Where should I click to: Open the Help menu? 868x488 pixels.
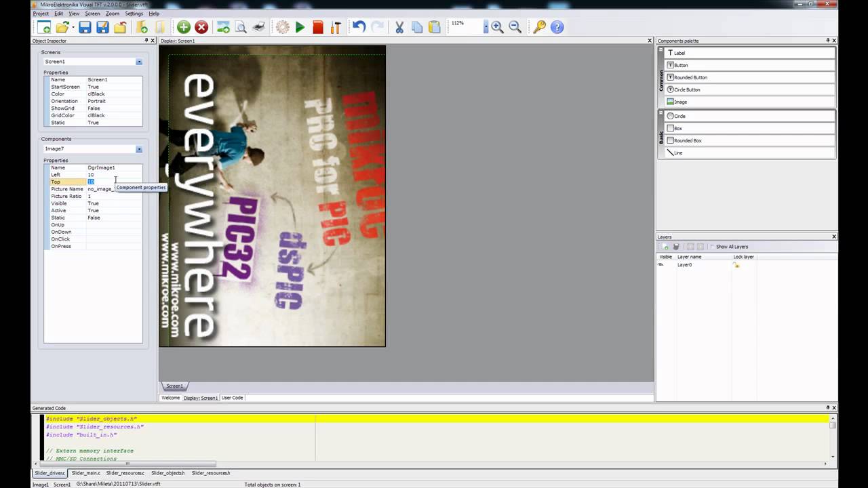point(154,14)
